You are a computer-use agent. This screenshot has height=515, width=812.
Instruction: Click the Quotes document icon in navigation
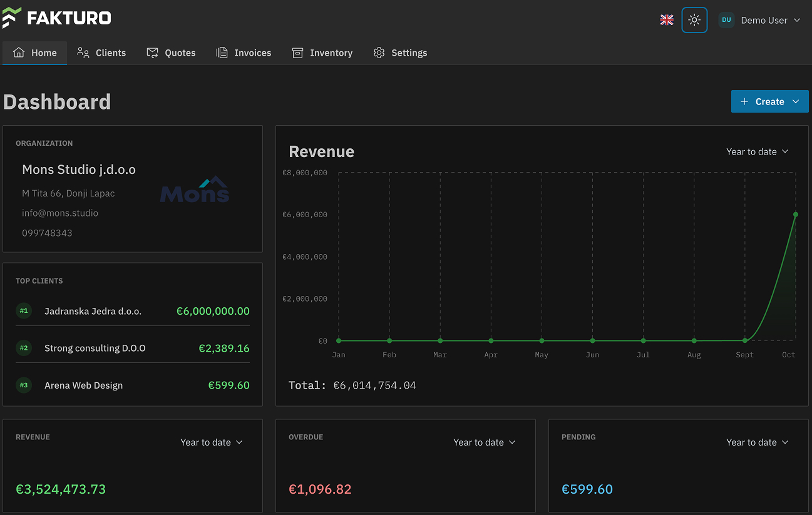152,53
